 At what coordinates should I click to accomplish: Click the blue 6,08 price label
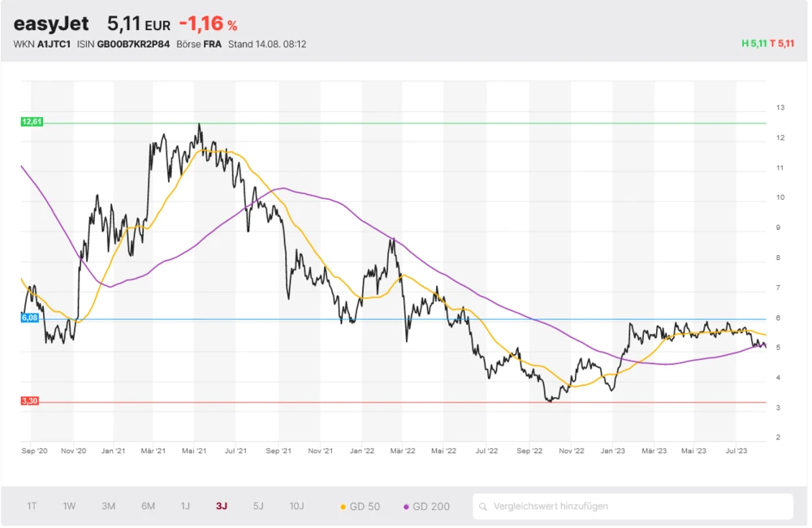coord(29,318)
